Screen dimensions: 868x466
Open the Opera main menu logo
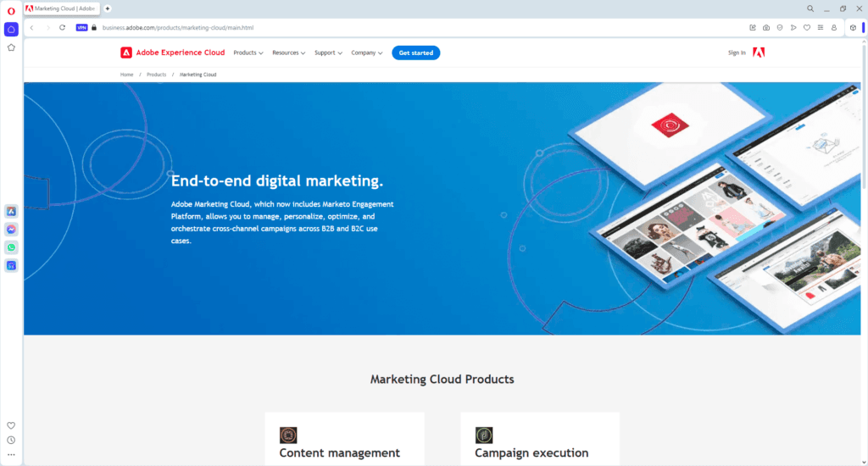[11, 10]
